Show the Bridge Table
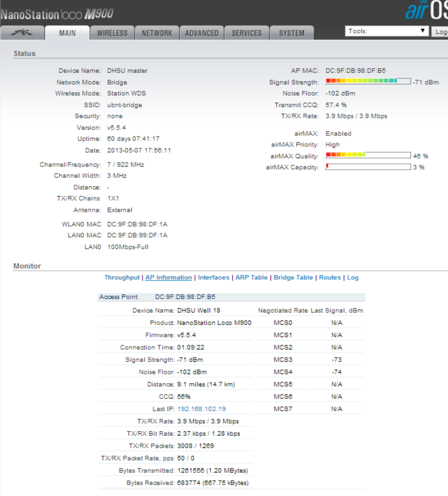The height and width of the screenshot is (496, 448). (x=293, y=277)
